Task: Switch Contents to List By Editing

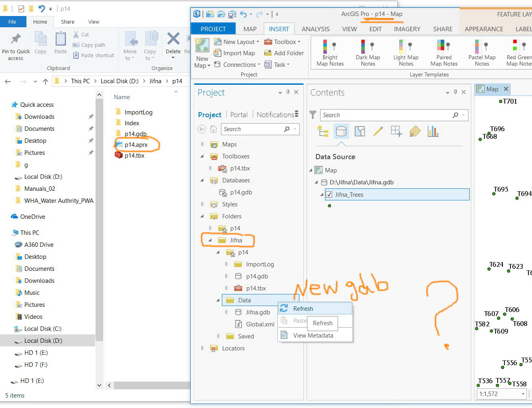Action: (x=378, y=131)
